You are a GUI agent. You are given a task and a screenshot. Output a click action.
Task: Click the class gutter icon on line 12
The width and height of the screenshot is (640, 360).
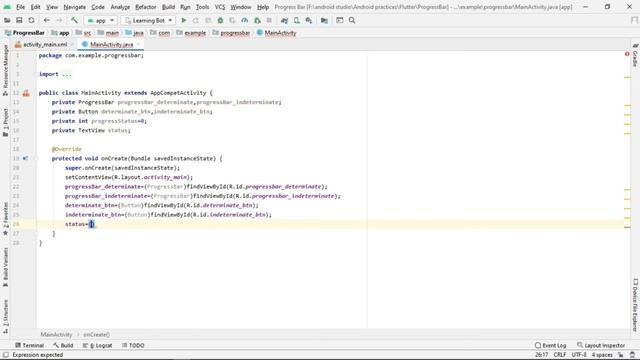pyautogui.click(x=26, y=93)
